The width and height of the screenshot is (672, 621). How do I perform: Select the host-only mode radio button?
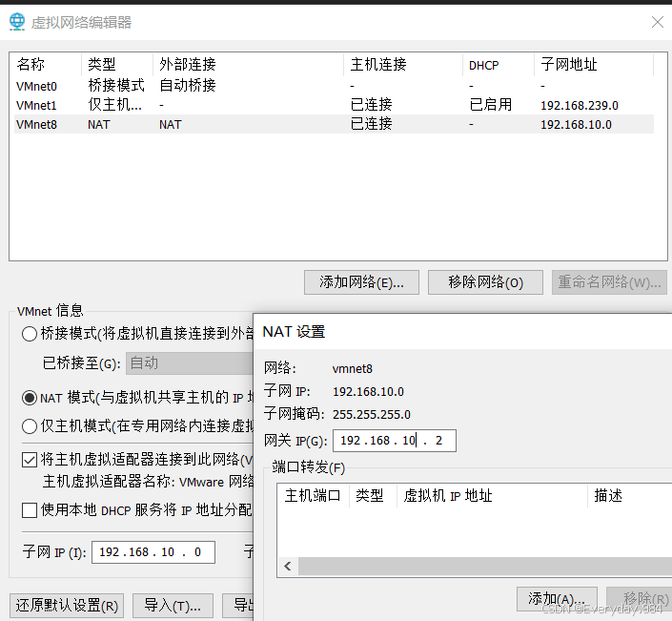(30, 426)
